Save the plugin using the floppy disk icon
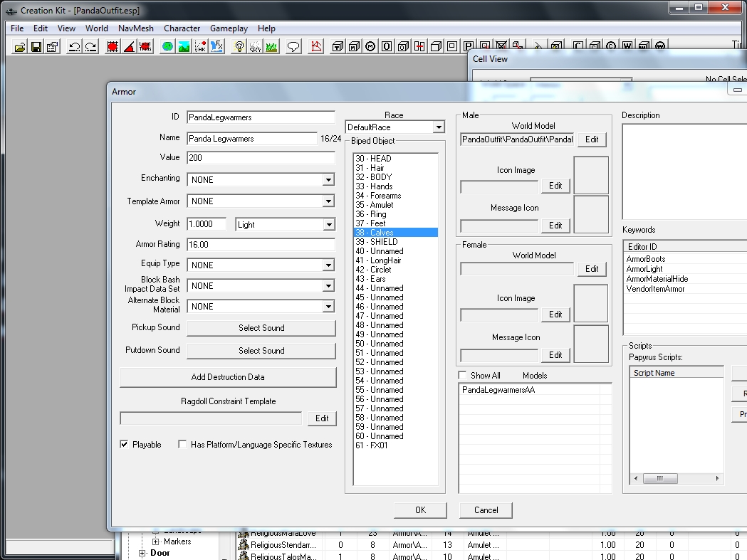747x560 pixels. [x=36, y=47]
